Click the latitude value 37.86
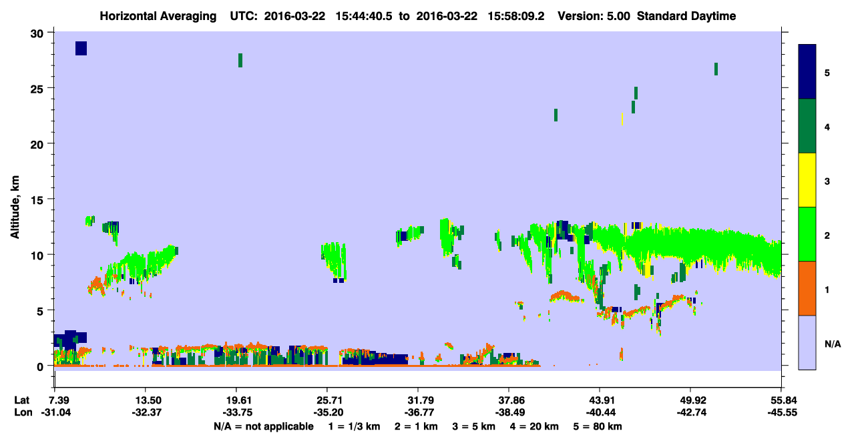The height and width of the screenshot is (445, 868). coord(509,400)
